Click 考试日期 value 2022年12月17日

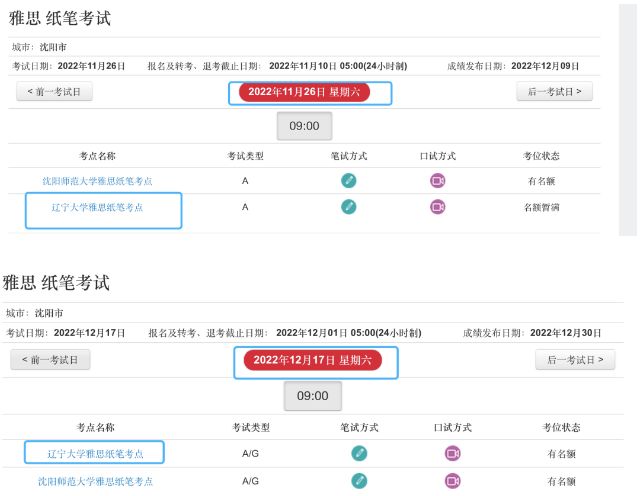tap(90, 333)
